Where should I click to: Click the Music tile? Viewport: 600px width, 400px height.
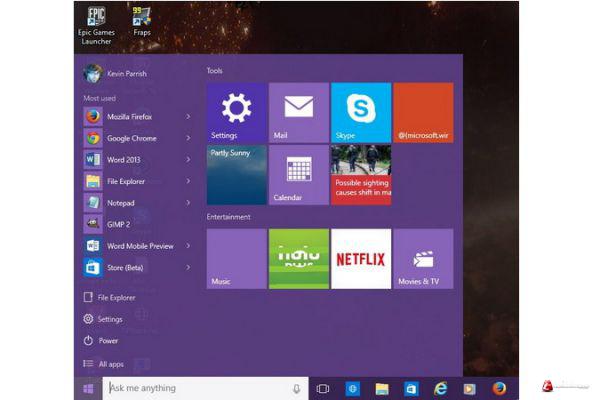coord(236,258)
